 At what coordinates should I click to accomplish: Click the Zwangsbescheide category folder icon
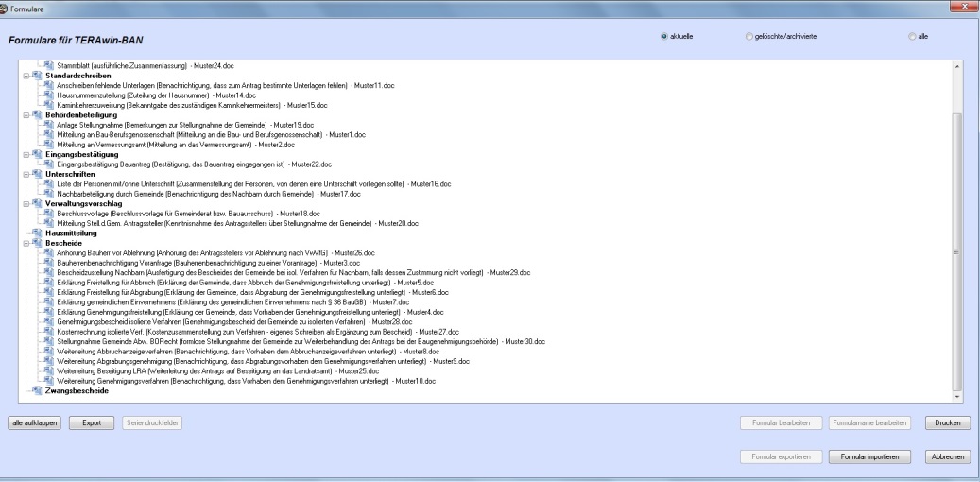(x=37, y=389)
